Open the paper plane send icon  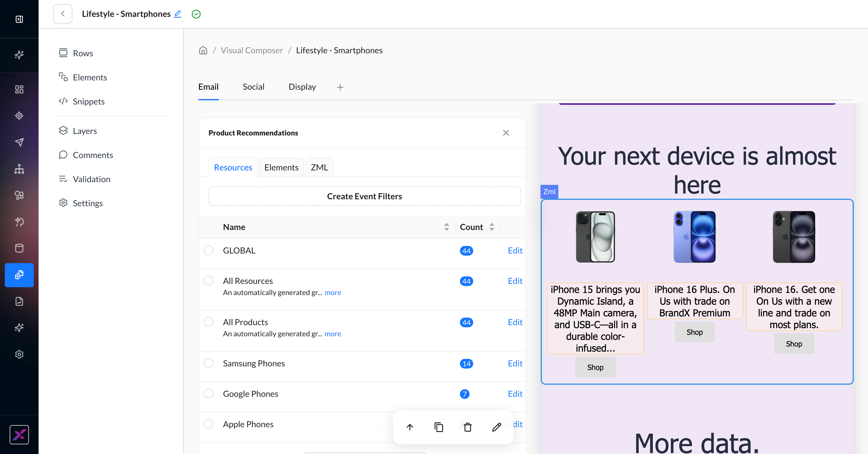[19, 142]
